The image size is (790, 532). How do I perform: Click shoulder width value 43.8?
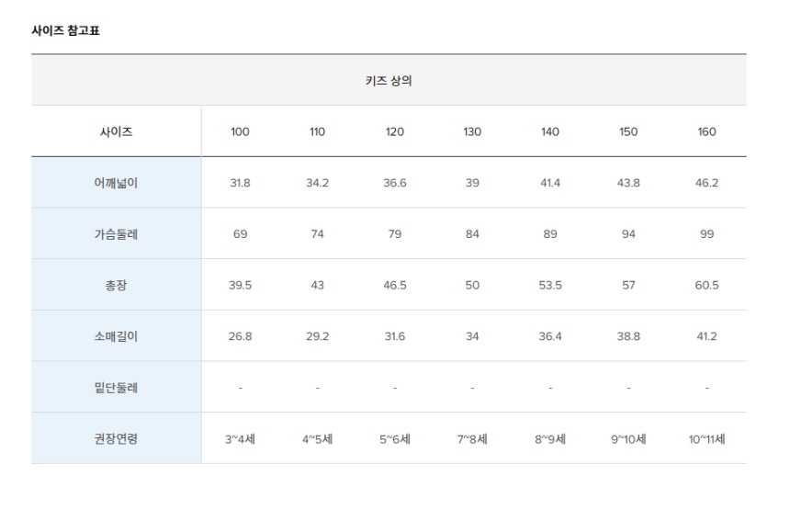tap(628, 183)
